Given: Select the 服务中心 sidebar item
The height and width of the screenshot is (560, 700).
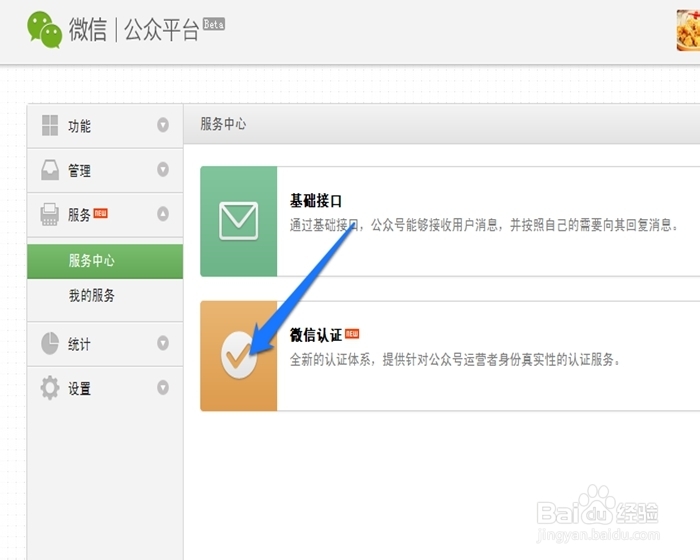Looking at the screenshot, I should pyautogui.click(x=105, y=261).
